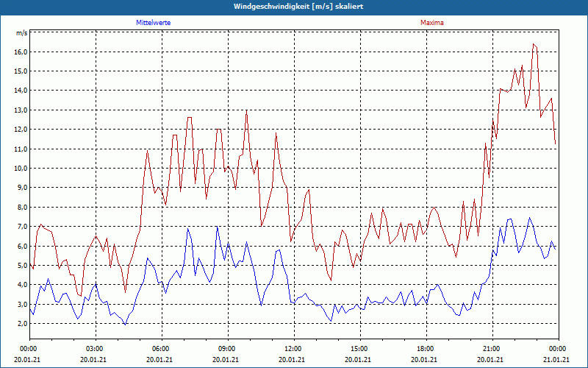588x368 pixels.
Task: Click the 15:00 time axis label
Action: (x=360, y=349)
